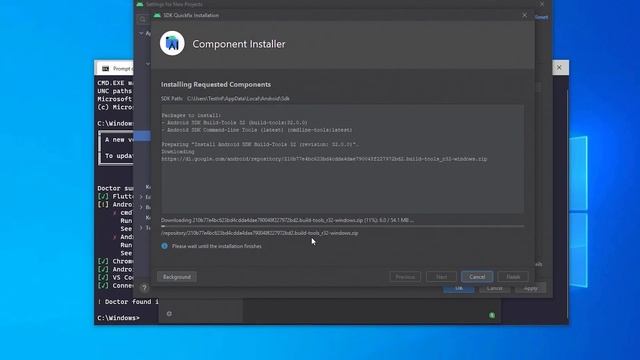Click the SDK Path text line
The image size is (640, 360).
tap(225, 99)
